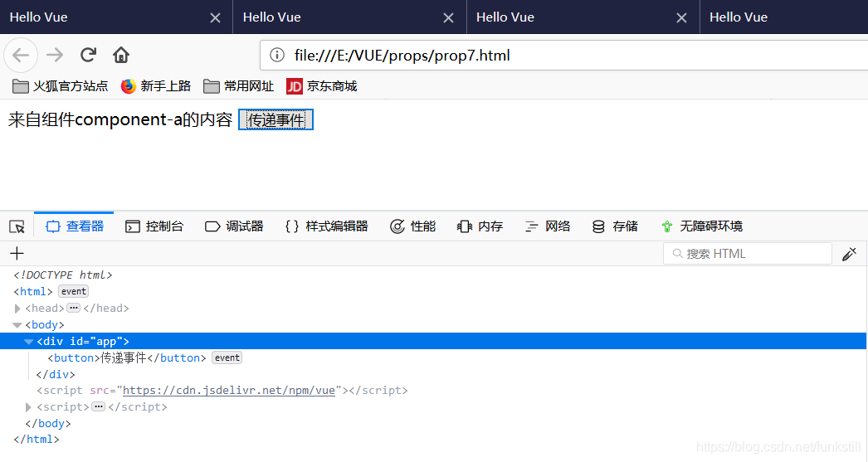Viewport: 868px width, 462px height.
Task: Open the 常用网址 bookmark folder
Action: coord(239,85)
